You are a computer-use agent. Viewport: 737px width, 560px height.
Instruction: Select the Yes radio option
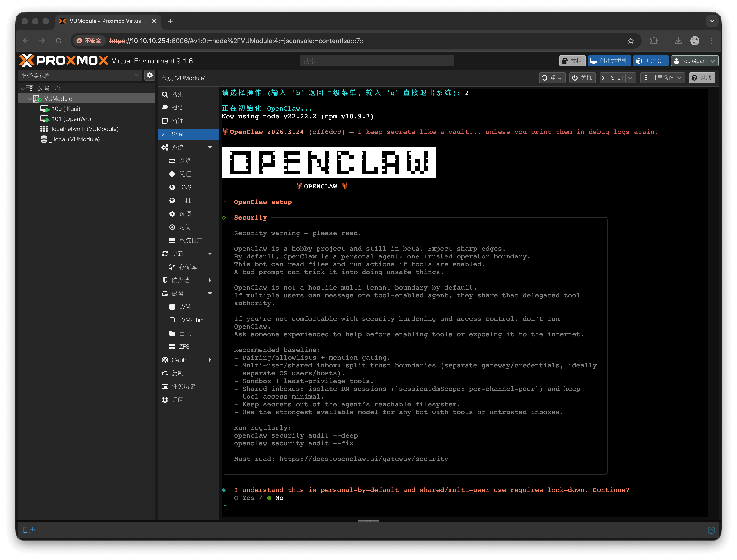click(x=244, y=498)
